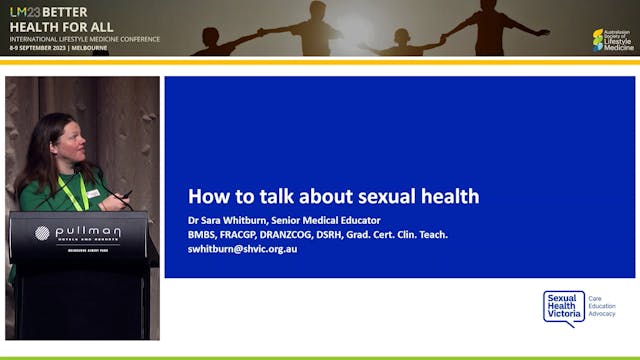Click the International Lifestyle Medicine Conference line
This screenshot has width=640, height=360.
point(85,39)
